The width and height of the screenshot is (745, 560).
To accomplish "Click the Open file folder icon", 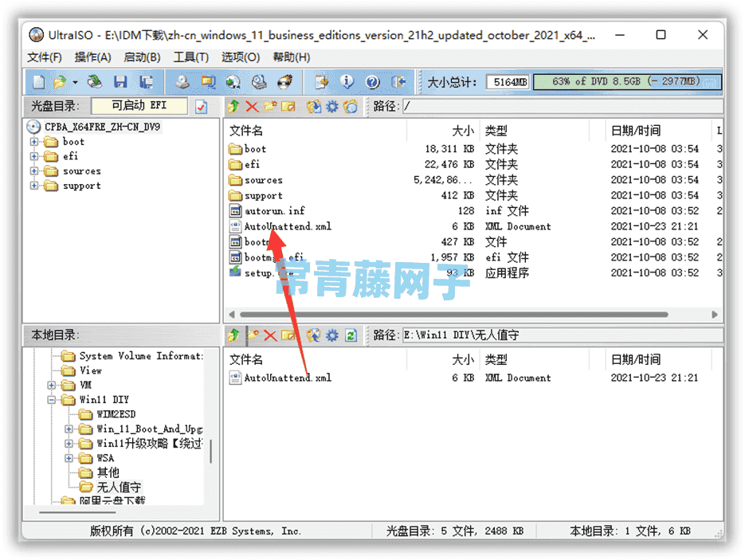I will tap(61, 82).
